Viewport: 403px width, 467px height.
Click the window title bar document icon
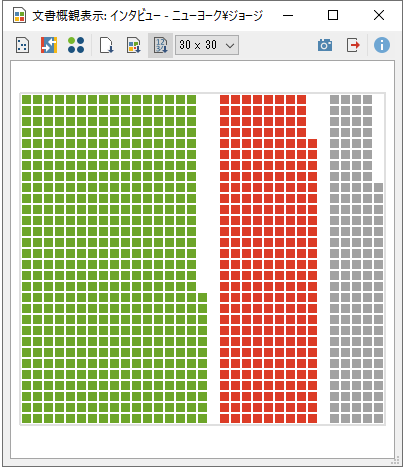(19, 15)
